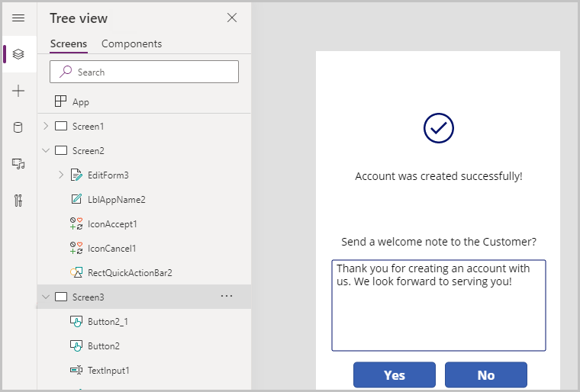This screenshot has height=392, width=580.
Task: Open the Data cylinder icon
Action: coord(18,127)
